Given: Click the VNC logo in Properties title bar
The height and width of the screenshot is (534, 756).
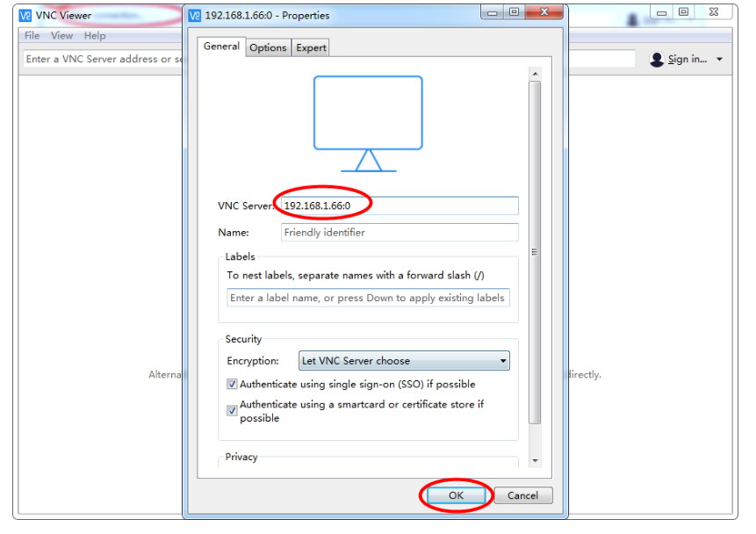Looking at the screenshot, I should coord(194,16).
